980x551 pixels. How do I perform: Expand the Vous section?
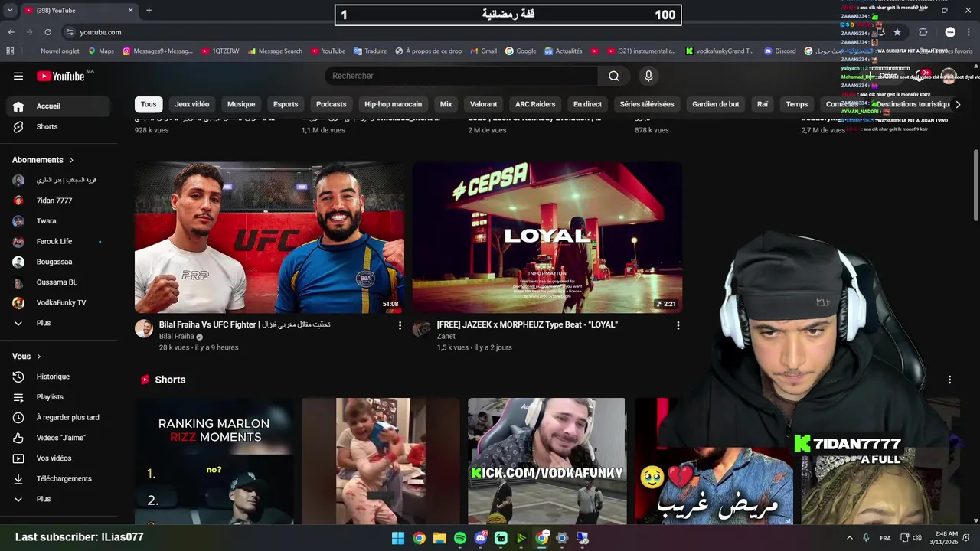point(27,357)
